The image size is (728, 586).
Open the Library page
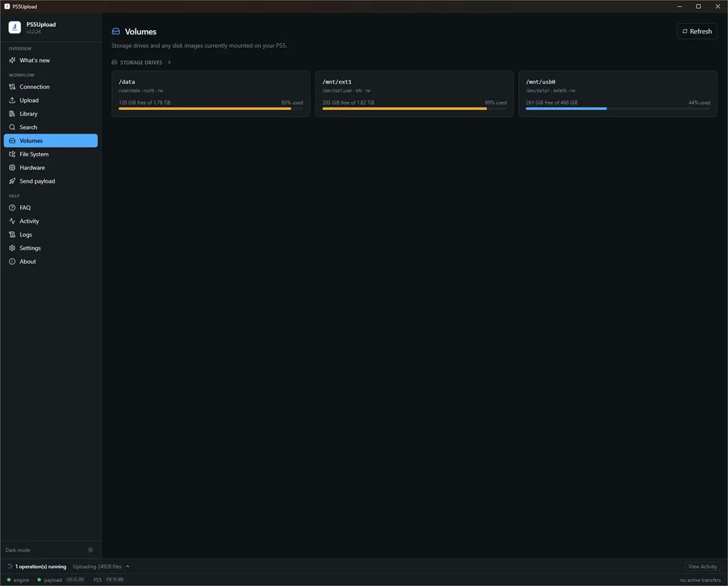[x=51, y=114]
